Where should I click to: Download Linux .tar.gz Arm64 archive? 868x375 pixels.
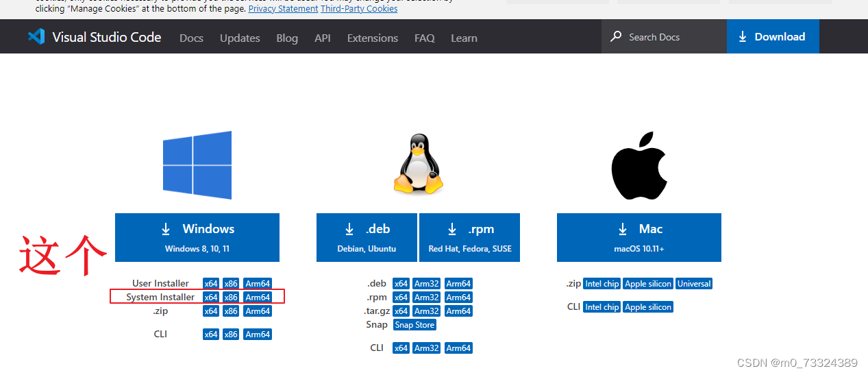458,311
